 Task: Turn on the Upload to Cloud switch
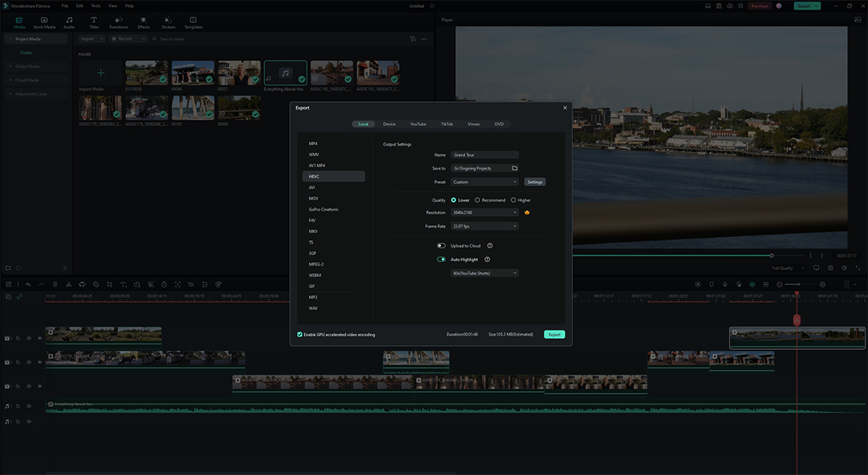click(x=441, y=246)
